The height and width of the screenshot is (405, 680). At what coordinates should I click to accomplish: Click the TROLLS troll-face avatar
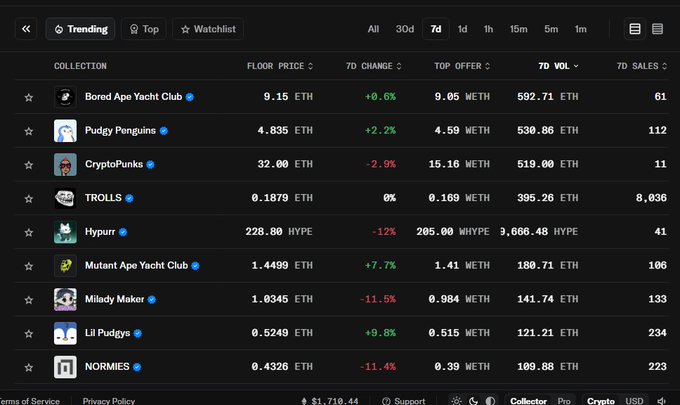(x=65, y=198)
